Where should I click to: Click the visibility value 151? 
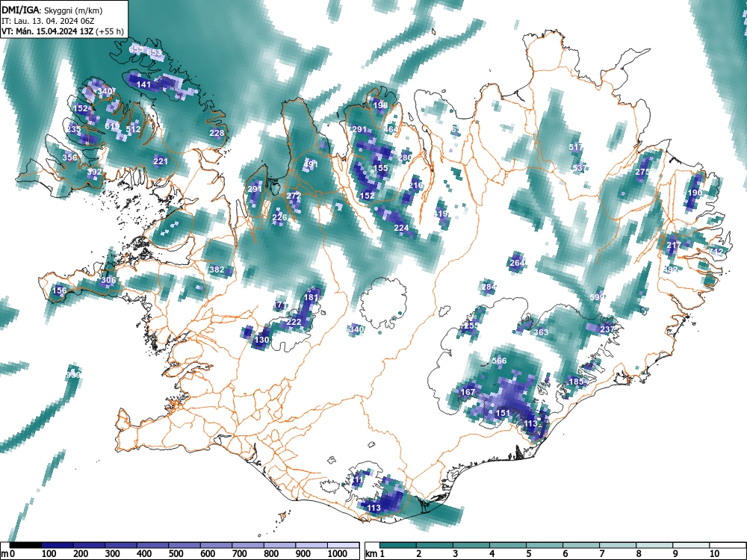coord(503,414)
